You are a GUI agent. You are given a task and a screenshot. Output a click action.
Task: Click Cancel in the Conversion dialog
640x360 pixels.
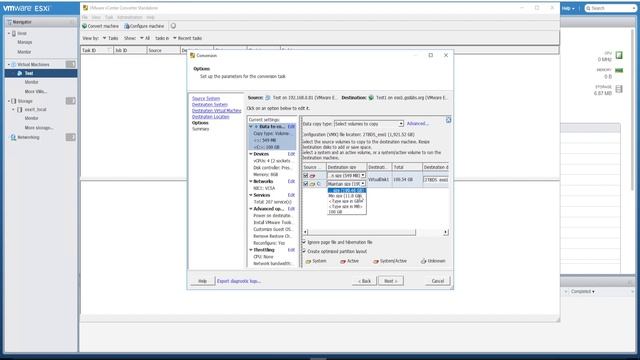click(x=438, y=281)
